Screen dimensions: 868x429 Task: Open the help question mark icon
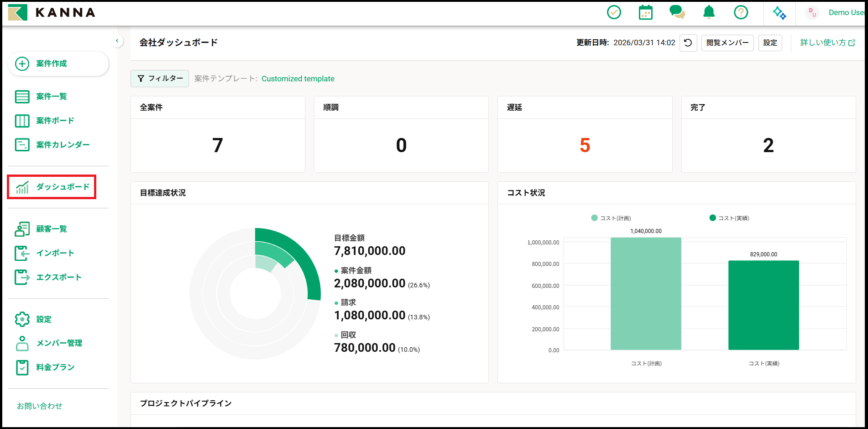(x=741, y=12)
